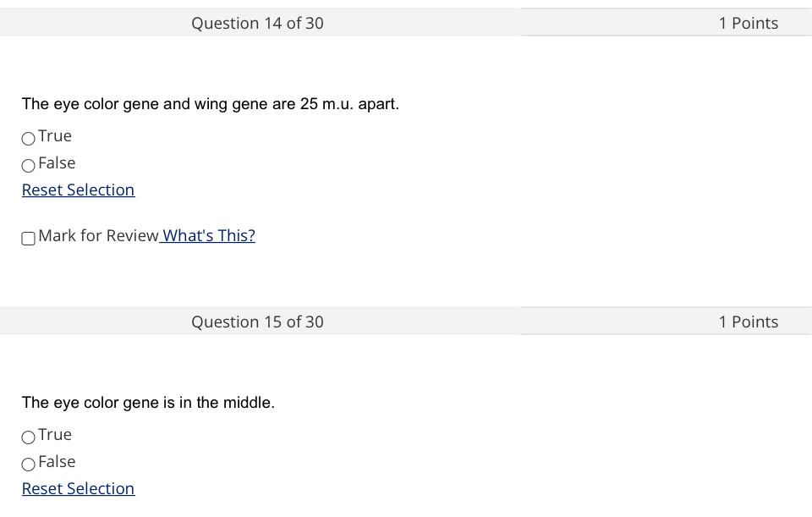
Task: Select False for question 15
Action: tap(28, 464)
